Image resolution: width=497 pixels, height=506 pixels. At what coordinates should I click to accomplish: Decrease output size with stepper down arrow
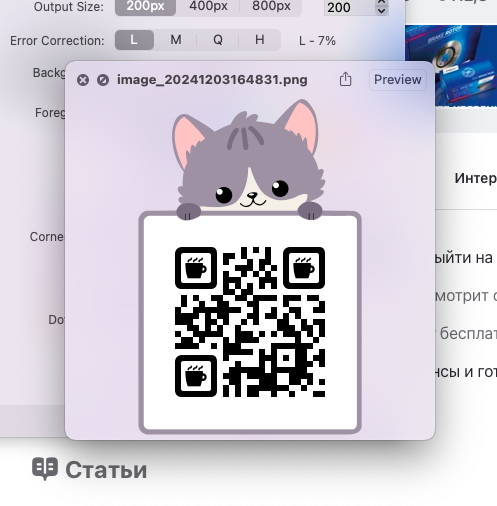382,11
